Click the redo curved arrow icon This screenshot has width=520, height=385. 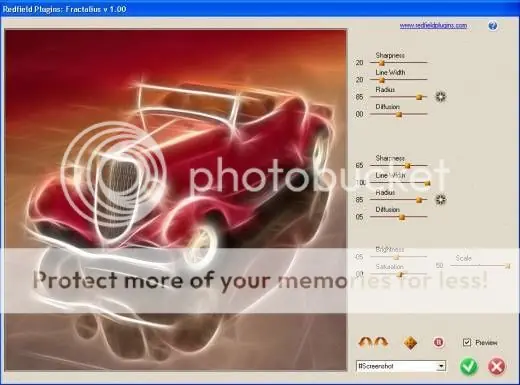381,342
